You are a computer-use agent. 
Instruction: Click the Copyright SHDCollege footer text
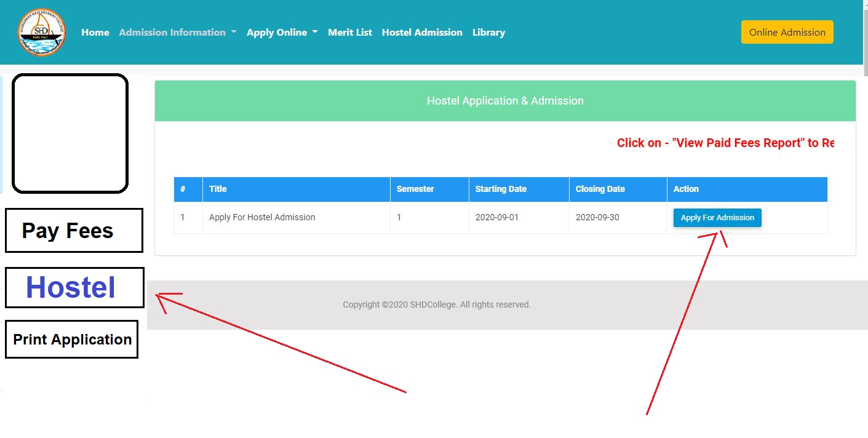436,305
